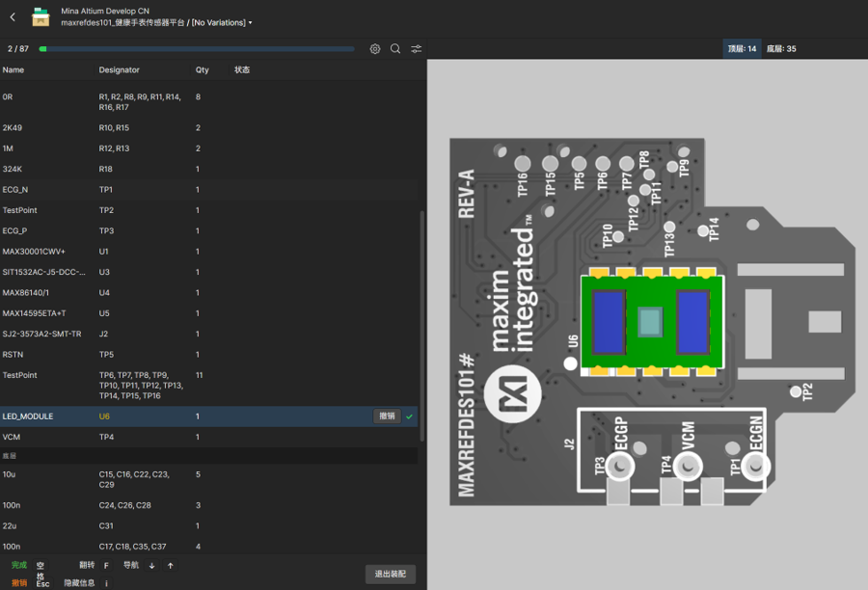Click the Maxim logo on the board
This screenshot has width=868, height=590.
(513, 394)
